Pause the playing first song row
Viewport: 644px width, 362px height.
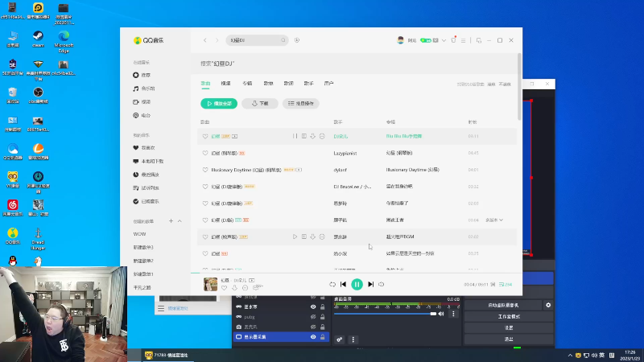pos(295,136)
